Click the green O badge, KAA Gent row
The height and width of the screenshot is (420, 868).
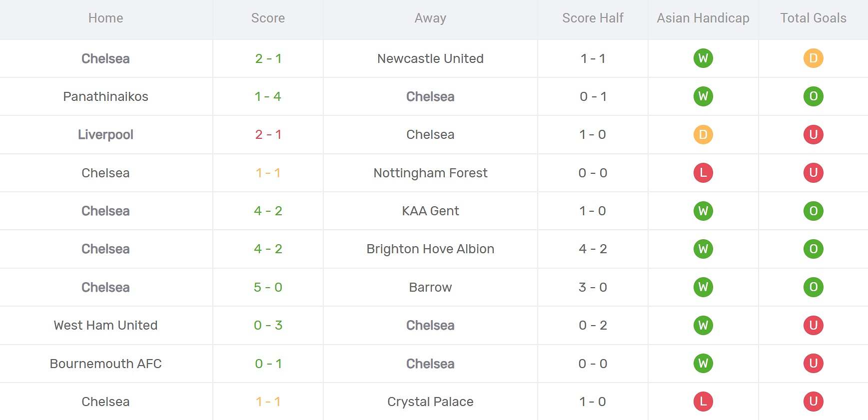(813, 211)
